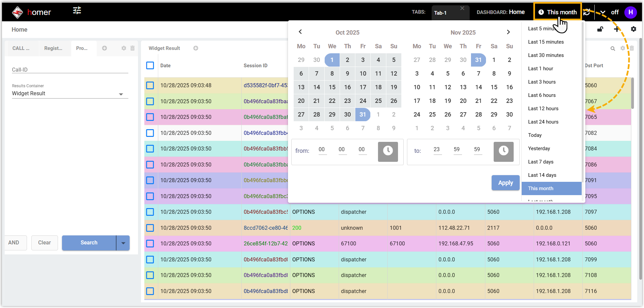Check the row with session d535582f
The width and height of the screenshot is (644, 308).
click(x=150, y=86)
